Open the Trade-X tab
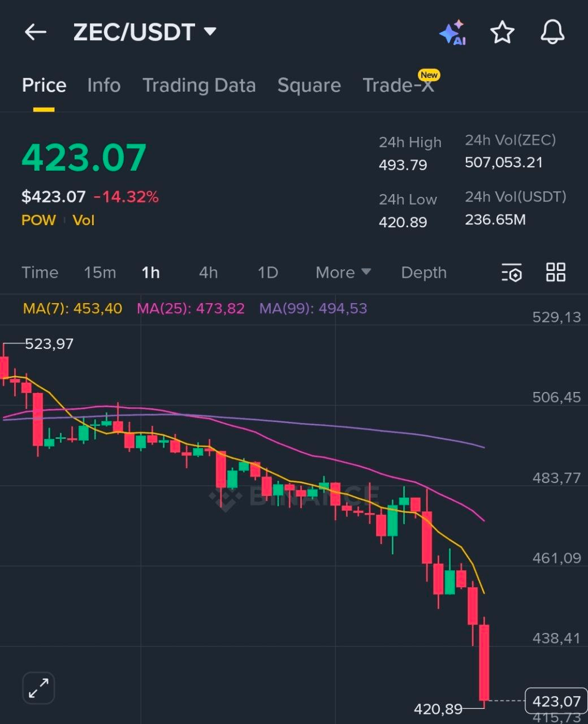 (x=399, y=85)
